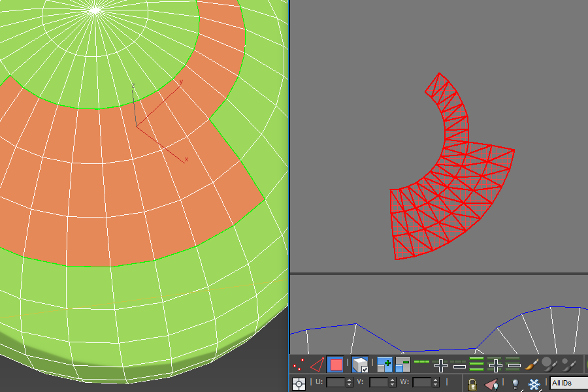The height and width of the screenshot is (392, 588).
Task: Activate the Paint Select brush
Action: click(532, 365)
